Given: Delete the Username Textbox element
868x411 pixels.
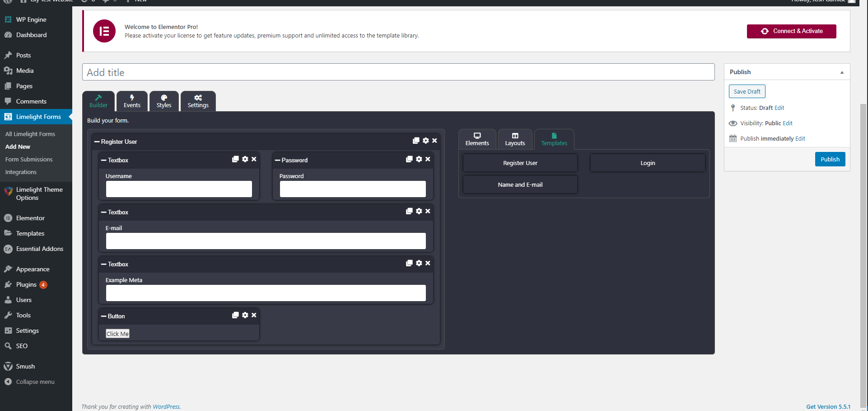Looking at the screenshot, I should 254,159.
